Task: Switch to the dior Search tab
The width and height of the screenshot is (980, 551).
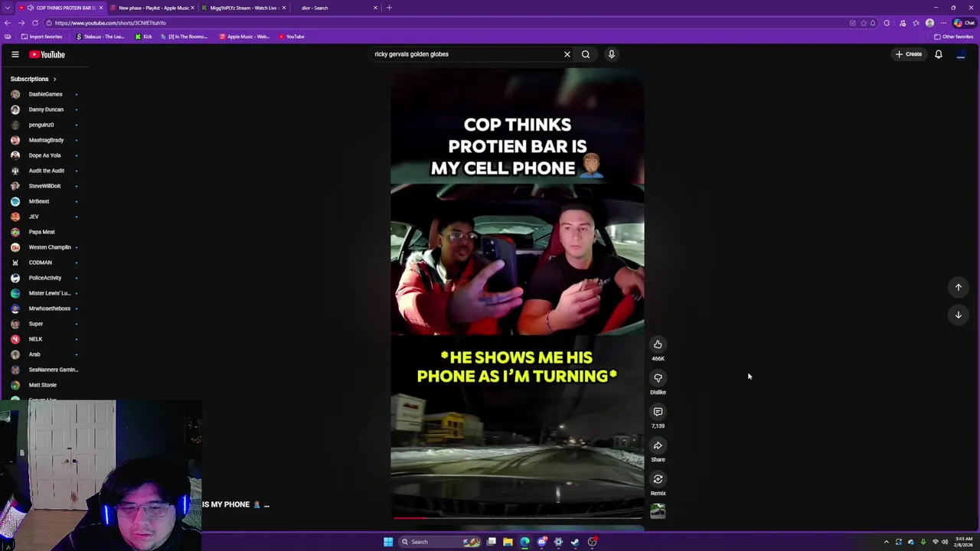Action: [335, 8]
